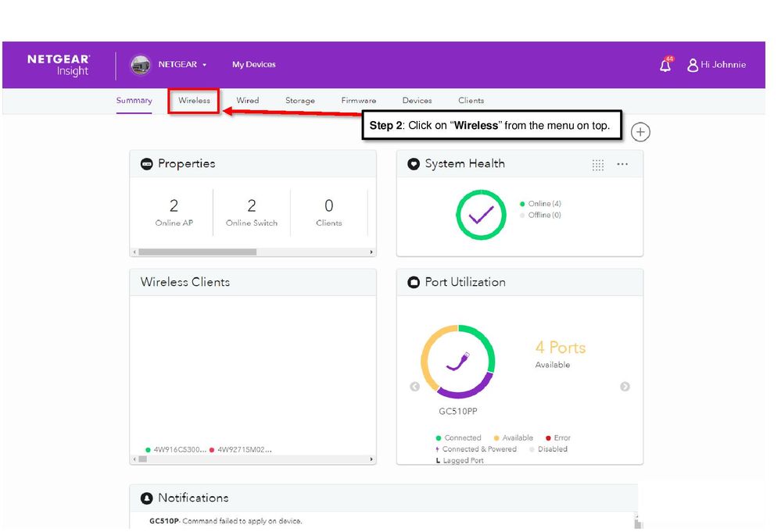
Task: Click the Online (4) legend entry
Action: pyautogui.click(x=540, y=204)
